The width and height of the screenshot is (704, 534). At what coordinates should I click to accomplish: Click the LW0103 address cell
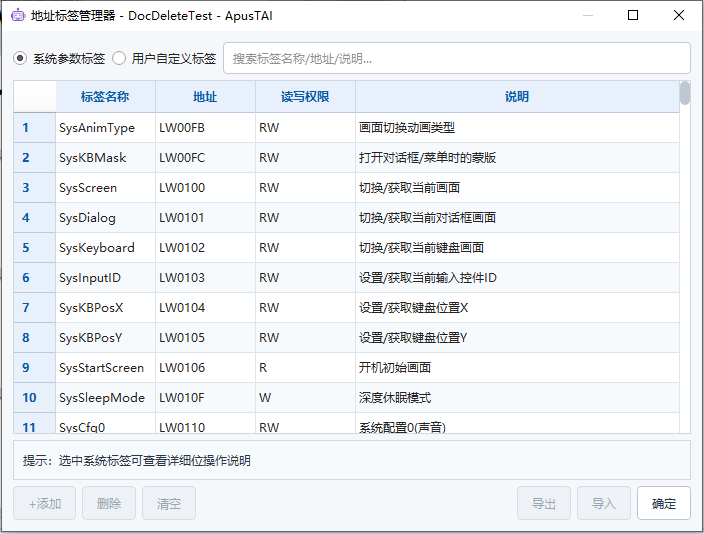coord(206,278)
